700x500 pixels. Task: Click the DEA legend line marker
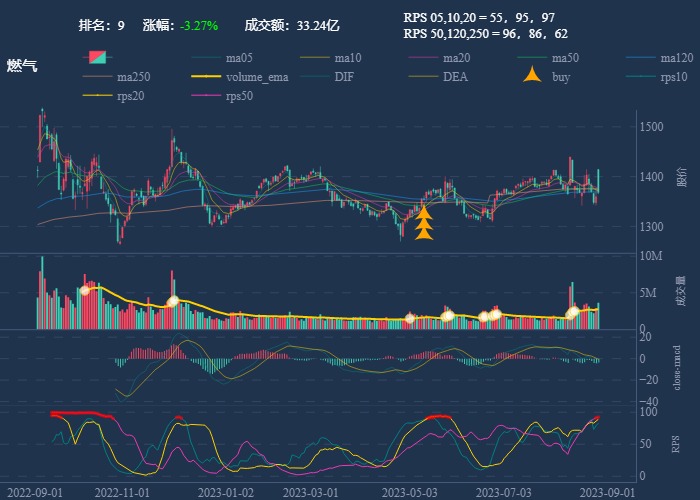tap(423, 77)
